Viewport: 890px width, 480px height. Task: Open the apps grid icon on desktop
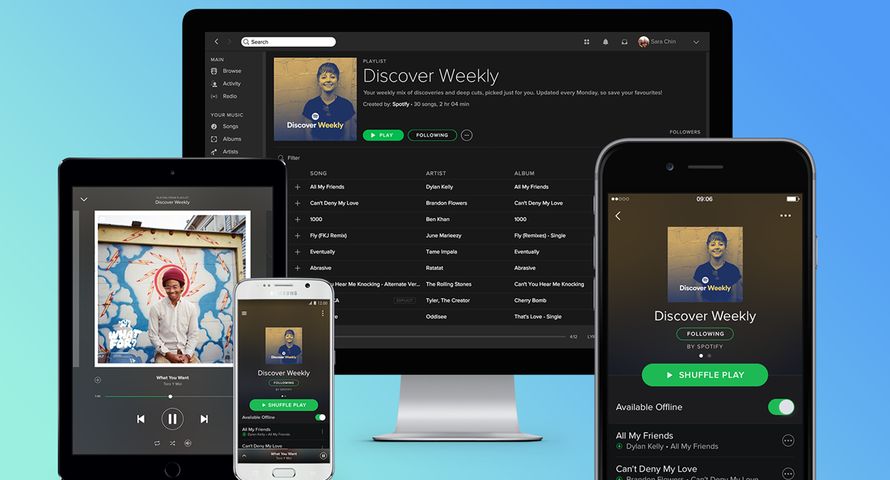(x=586, y=41)
